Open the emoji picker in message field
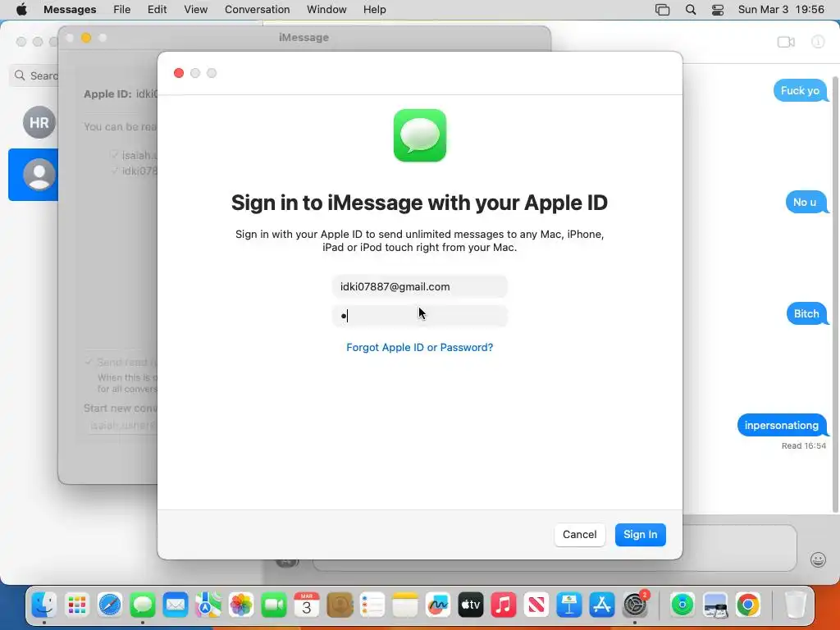The image size is (840, 630). pos(818,559)
